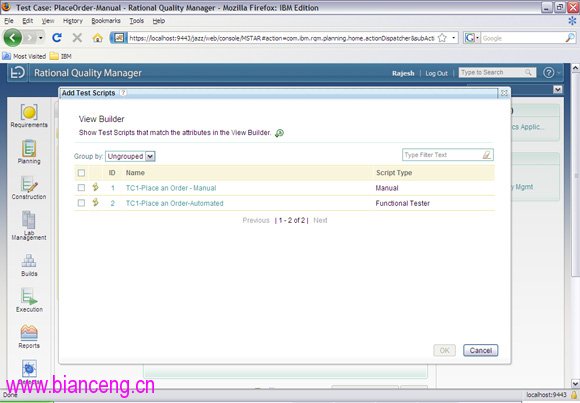Toggle the select-all checkbox in table header
Viewport: 580px width, 403px height.
point(81,173)
